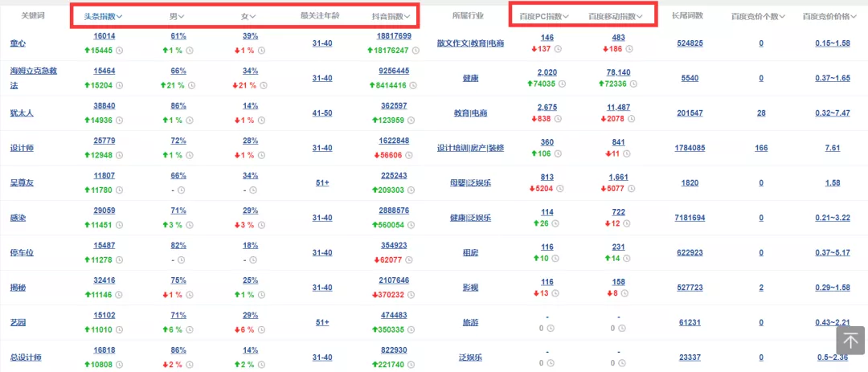
Task: Click long-tail count 7181694
Action: (x=690, y=218)
